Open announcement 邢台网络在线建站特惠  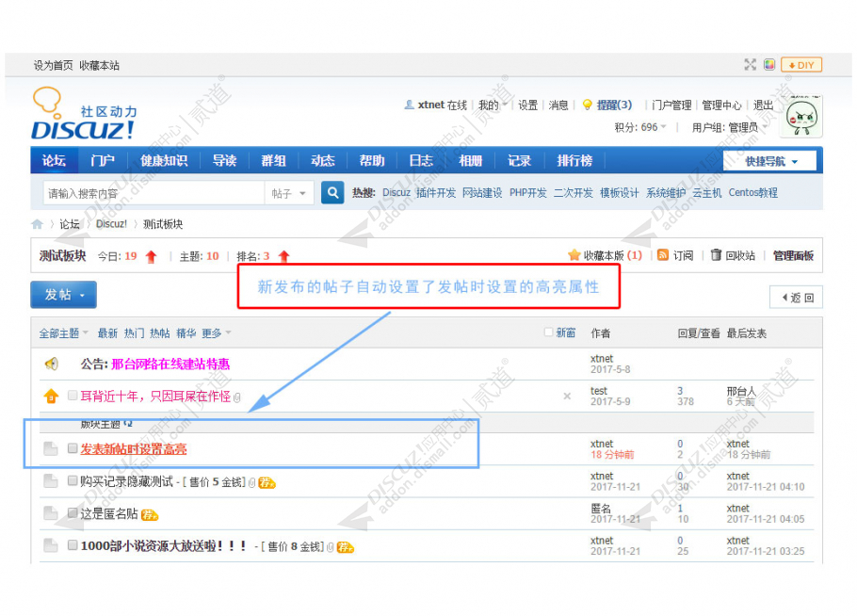(170, 364)
